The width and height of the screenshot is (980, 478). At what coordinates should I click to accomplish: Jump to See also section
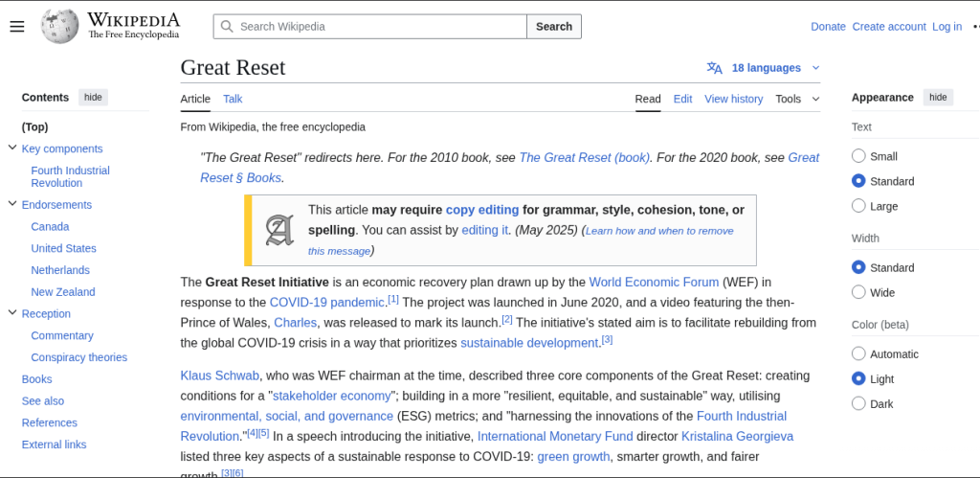pyautogui.click(x=43, y=401)
